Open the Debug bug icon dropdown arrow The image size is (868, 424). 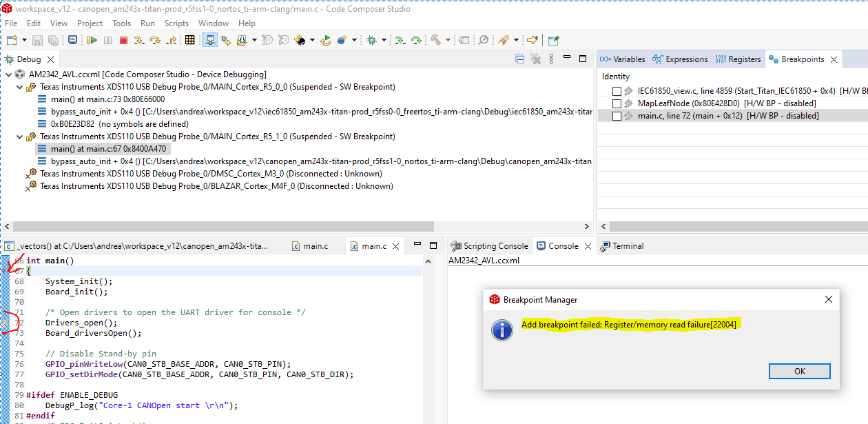tap(384, 40)
